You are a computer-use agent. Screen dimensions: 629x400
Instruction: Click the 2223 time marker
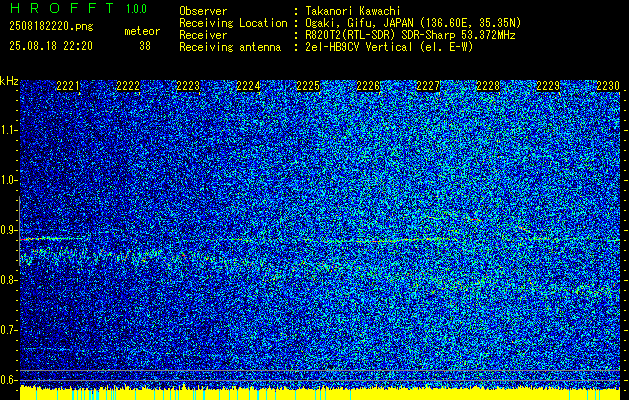click(188, 86)
